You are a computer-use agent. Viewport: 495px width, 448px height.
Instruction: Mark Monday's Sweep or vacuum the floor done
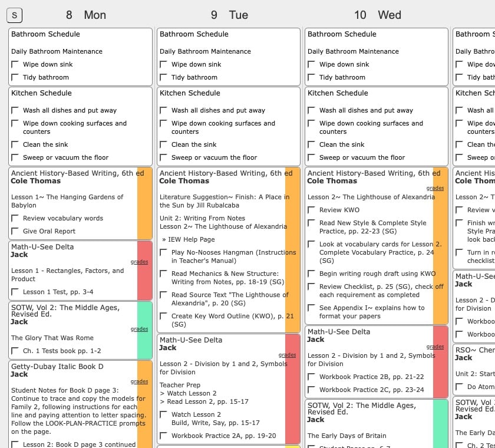click(15, 157)
